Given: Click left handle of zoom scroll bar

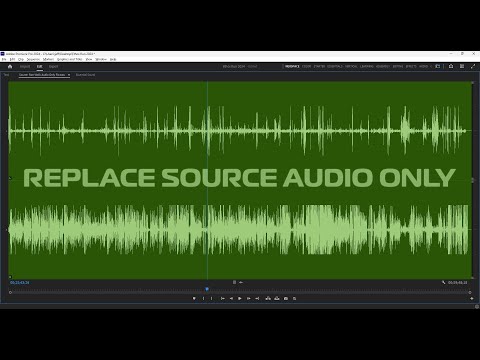Looking at the screenshot, I should (x=10, y=292).
